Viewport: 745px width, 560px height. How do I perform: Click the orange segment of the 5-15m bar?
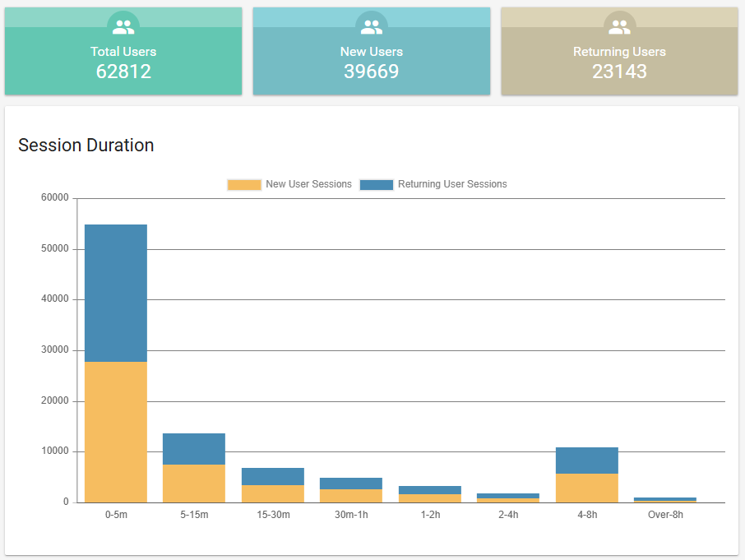(x=194, y=484)
